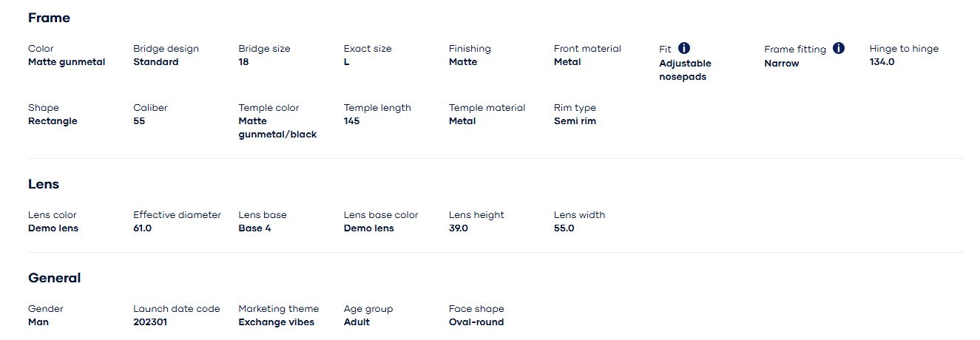Click the info icon beside Frame fitting
Screen dimensions: 980x340
[x=839, y=48]
